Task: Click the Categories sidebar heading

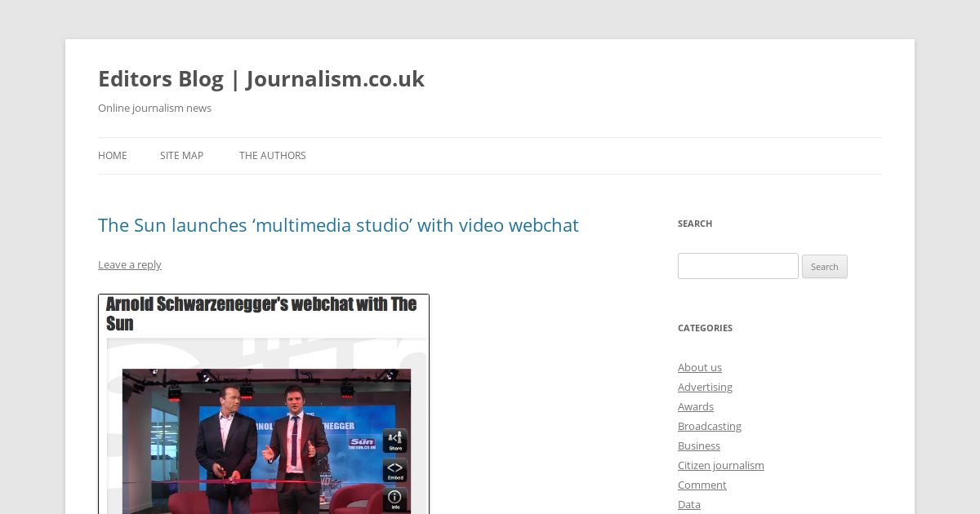Action: pos(705,328)
